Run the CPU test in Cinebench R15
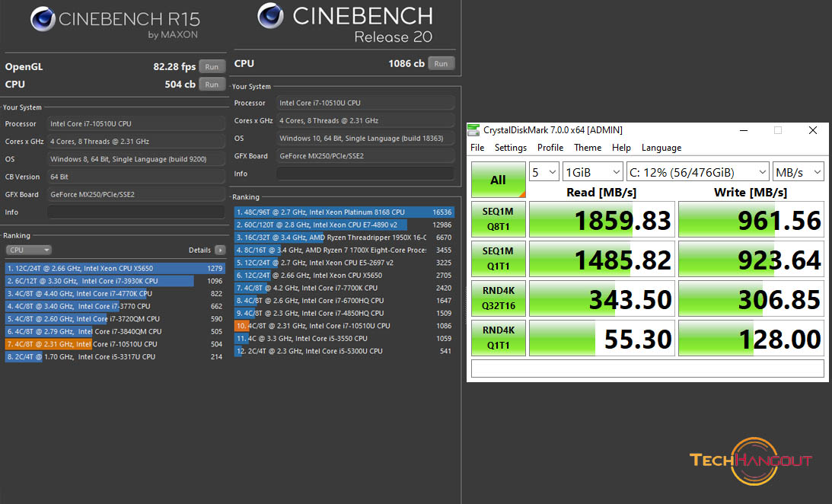The width and height of the screenshot is (832, 504). click(x=212, y=85)
